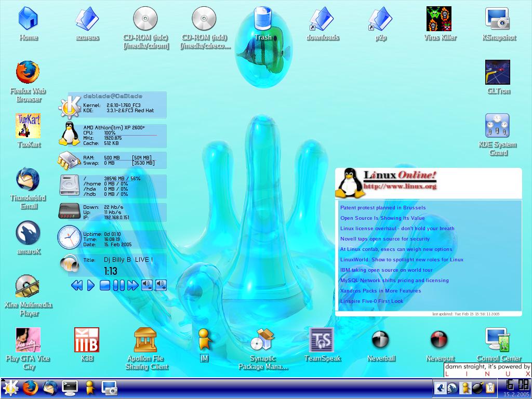Click the http://www.linux.org URL banner
This screenshot has height=399, width=532.
click(x=400, y=187)
